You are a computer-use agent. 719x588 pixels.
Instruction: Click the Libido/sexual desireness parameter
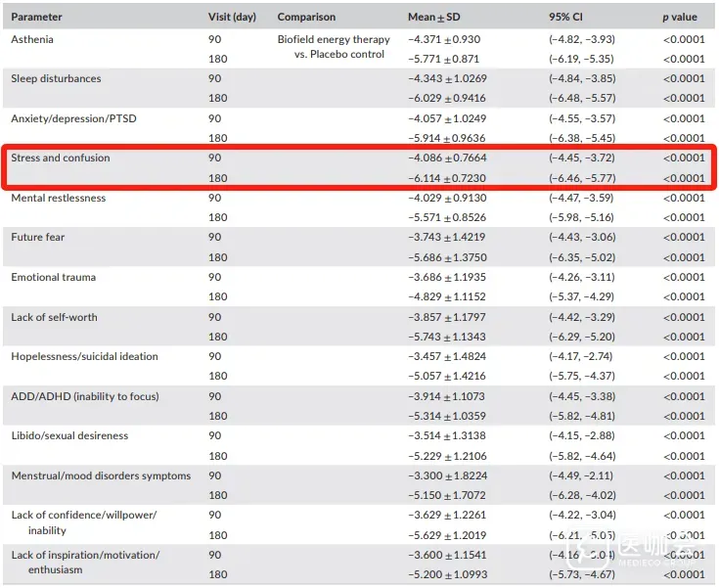click(x=70, y=435)
